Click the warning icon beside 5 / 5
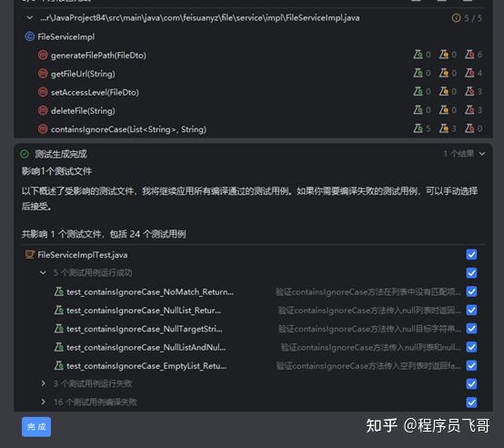Viewport: 504px width, 448px height. (456, 17)
